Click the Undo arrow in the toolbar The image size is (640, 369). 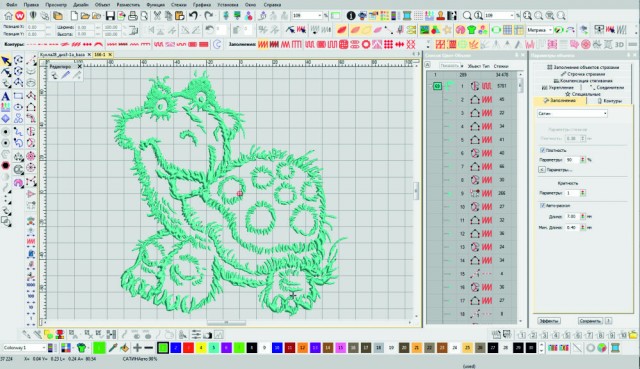pyautogui.click(x=193, y=16)
